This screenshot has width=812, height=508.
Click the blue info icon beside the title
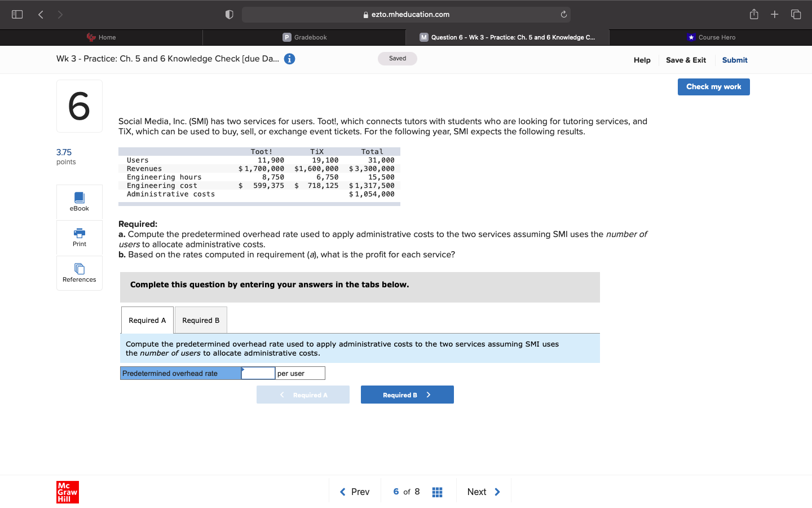tap(289, 59)
